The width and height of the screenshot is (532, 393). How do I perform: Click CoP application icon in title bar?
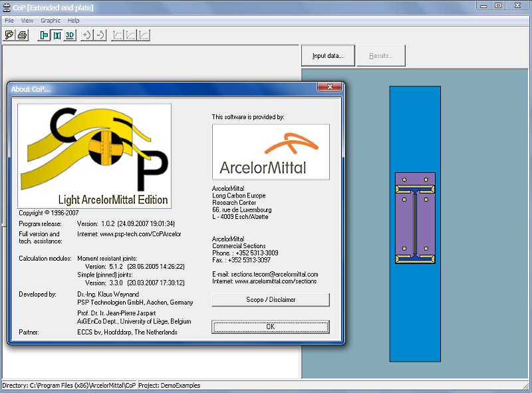(x=7, y=7)
